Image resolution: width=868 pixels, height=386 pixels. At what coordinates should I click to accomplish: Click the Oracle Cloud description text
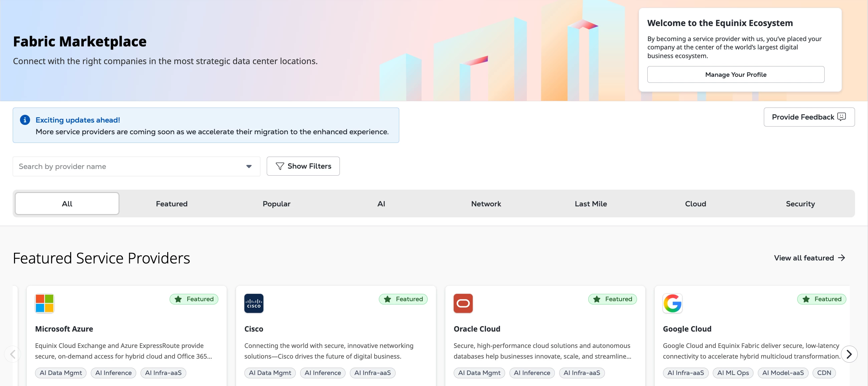pyautogui.click(x=542, y=351)
